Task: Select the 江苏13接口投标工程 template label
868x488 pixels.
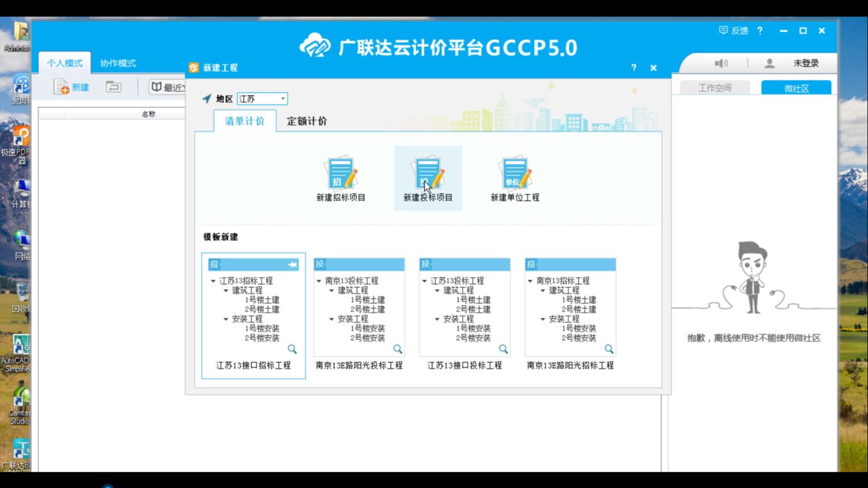Action: tap(465, 366)
